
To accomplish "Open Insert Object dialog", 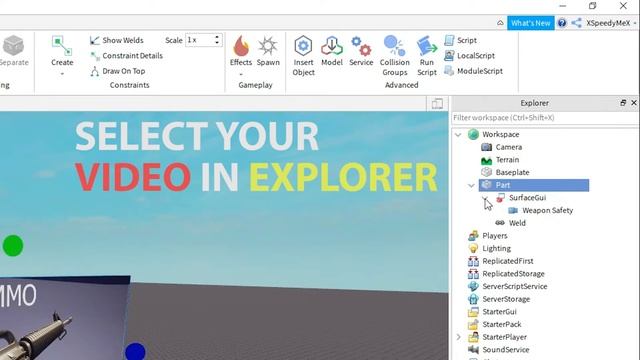I will click(303, 56).
